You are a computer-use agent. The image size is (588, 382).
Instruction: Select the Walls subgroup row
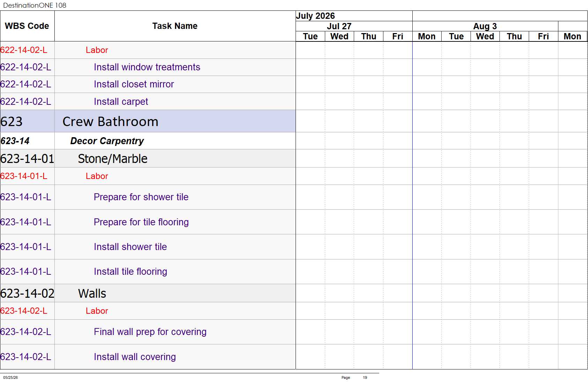[x=148, y=293]
